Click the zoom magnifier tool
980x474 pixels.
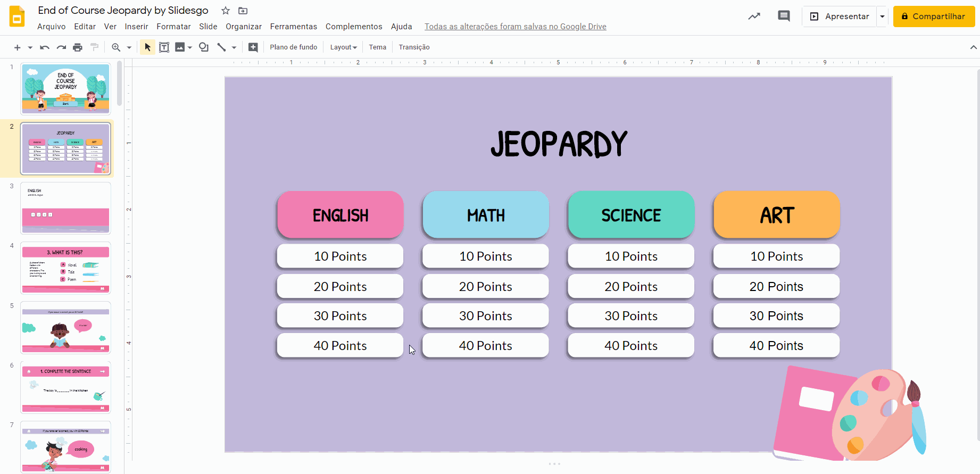coord(116,47)
